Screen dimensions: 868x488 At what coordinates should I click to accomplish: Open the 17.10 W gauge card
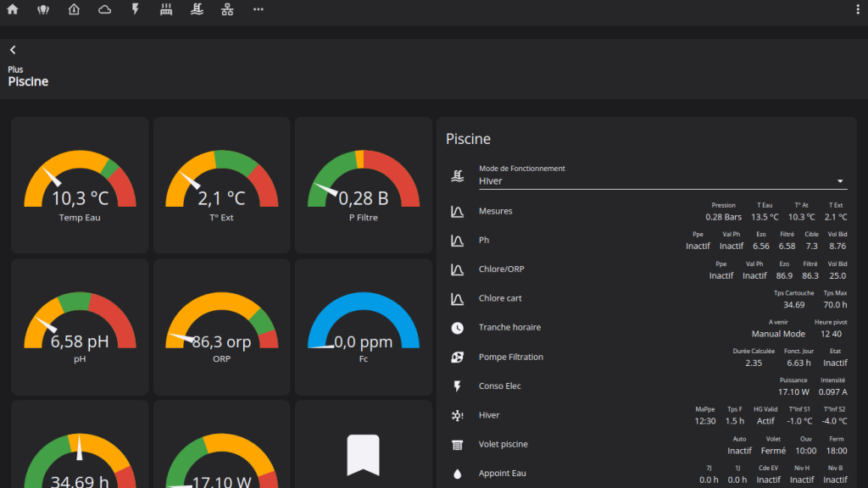(221, 444)
